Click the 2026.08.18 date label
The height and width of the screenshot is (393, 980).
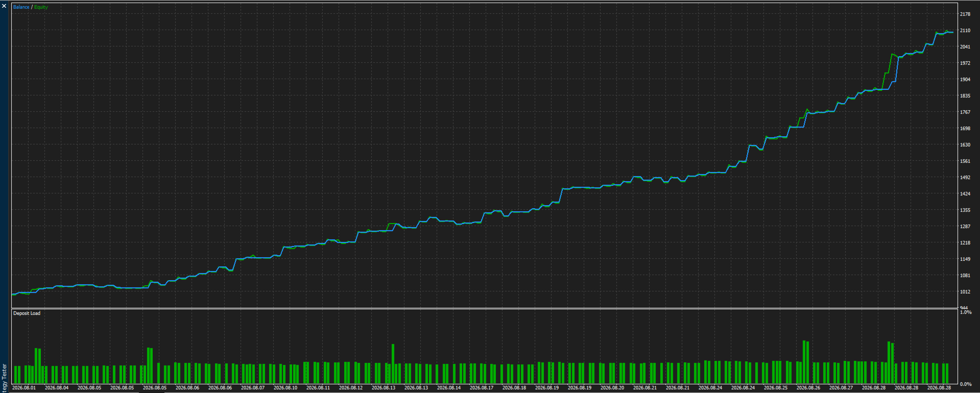coord(514,388)
